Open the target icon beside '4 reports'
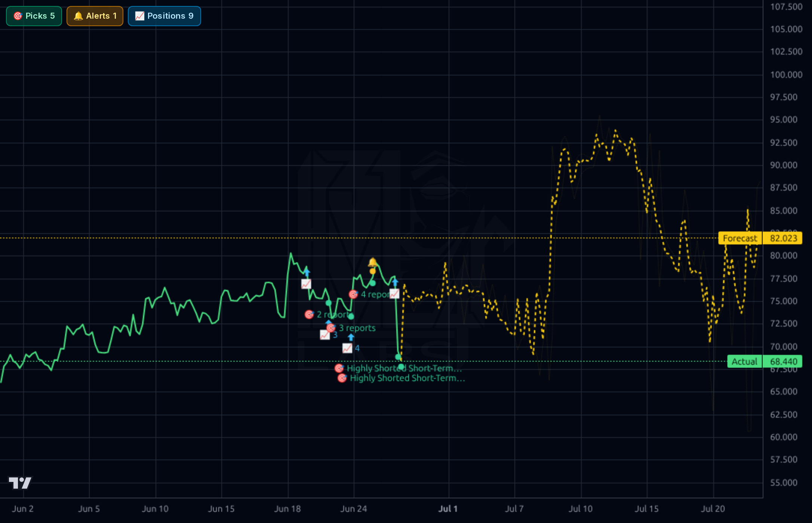812x523 pixels. coord(353,294)
